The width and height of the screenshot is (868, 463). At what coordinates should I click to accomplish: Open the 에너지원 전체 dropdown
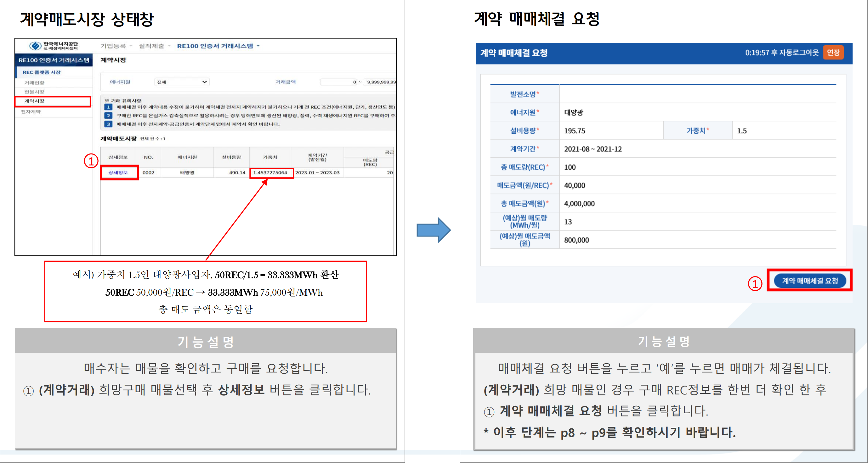click(182, 82)
